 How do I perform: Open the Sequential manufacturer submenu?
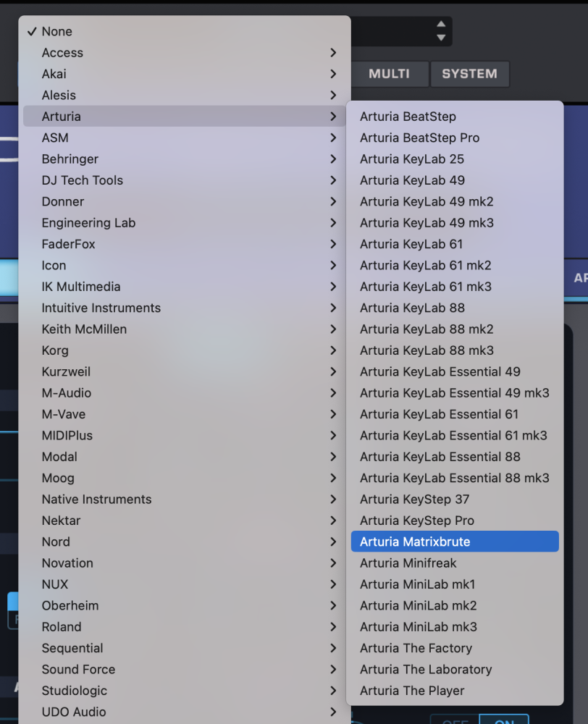pos(185,648)
